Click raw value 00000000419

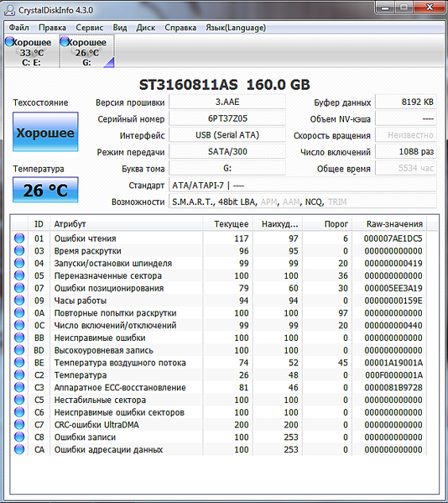tap(393, 264)
